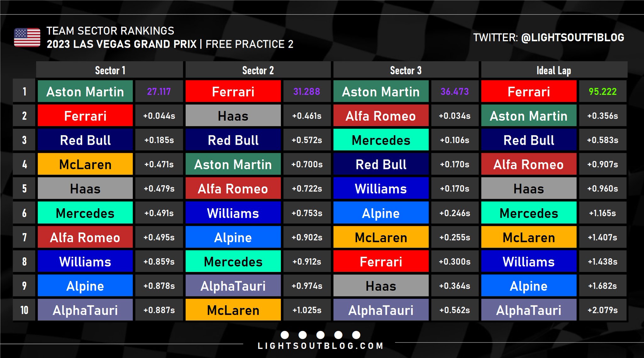Select the Haas cell ranked second in Sector 2
The width and height of the screenshot is (644, 358).
point(233,116)
